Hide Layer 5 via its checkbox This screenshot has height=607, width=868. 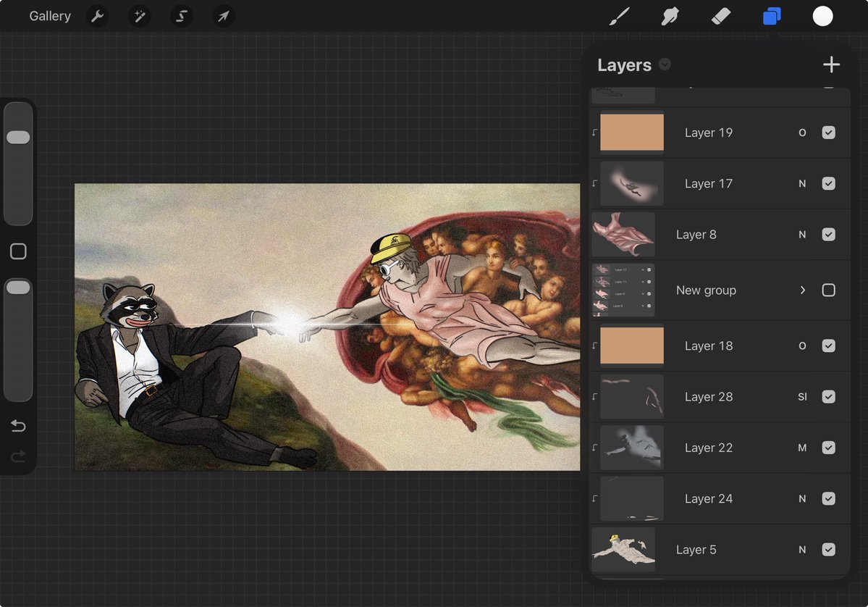pyautogui.click(x=828, y=549)
